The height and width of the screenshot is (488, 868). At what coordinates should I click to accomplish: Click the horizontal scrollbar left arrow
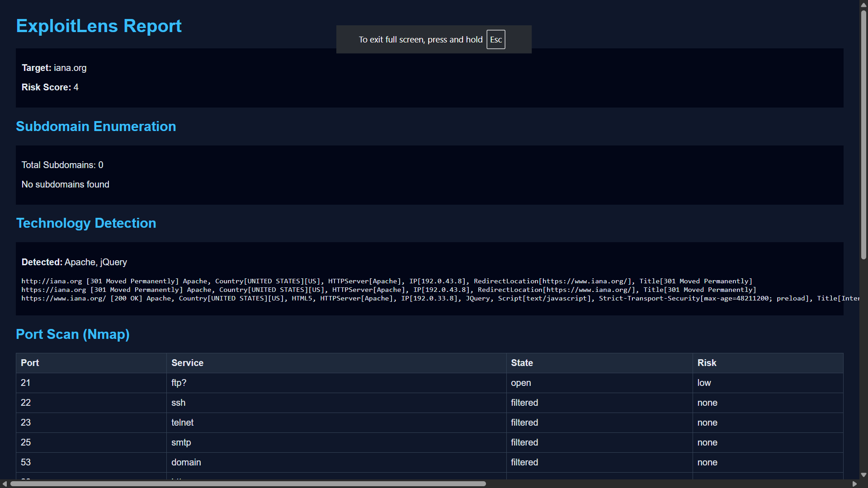[5, 484]
